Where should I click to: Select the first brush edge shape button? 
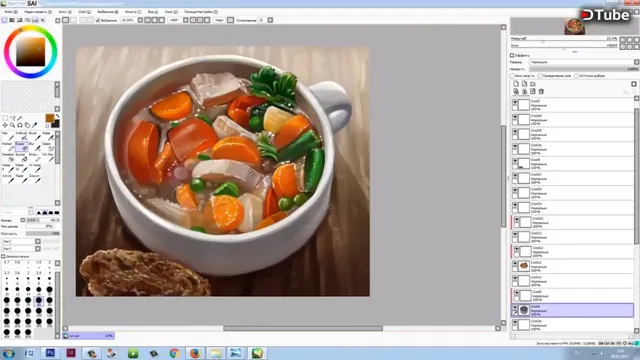pos(39,213)
